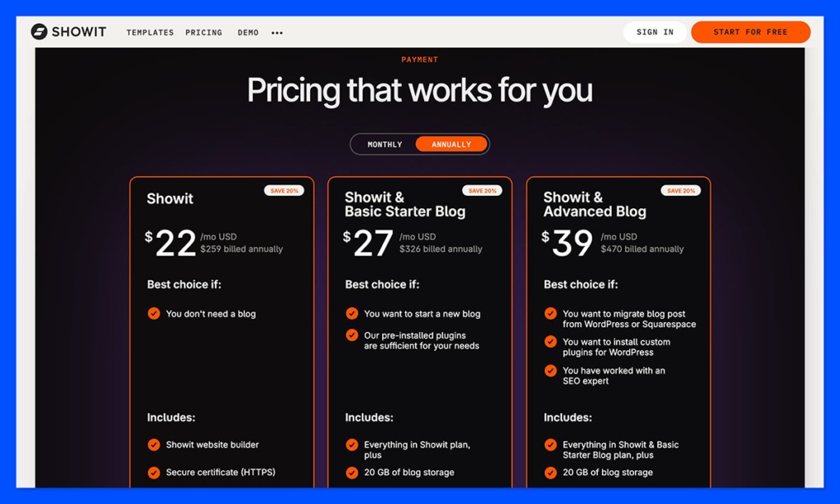Switch billing to Monthly
This screenshot has width=840, height=504.
pos(384,143)
